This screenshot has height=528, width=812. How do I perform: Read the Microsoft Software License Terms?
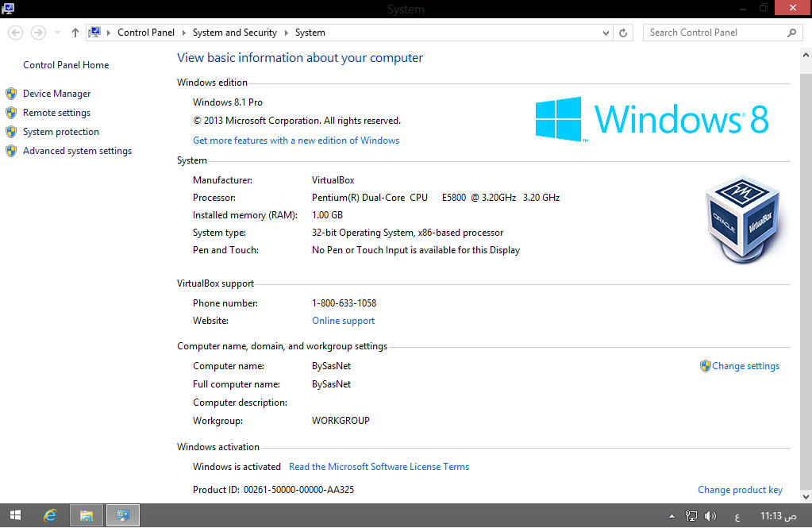click(379, 467)
